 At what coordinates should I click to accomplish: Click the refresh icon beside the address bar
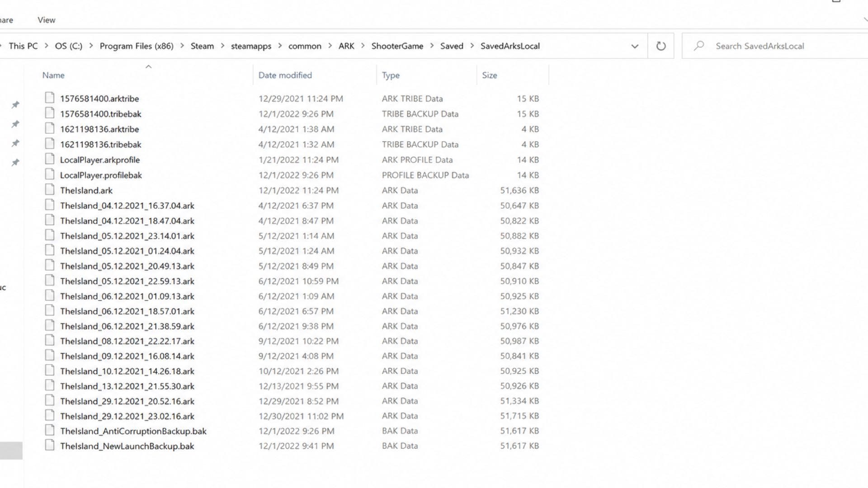(x=660, y=46)
